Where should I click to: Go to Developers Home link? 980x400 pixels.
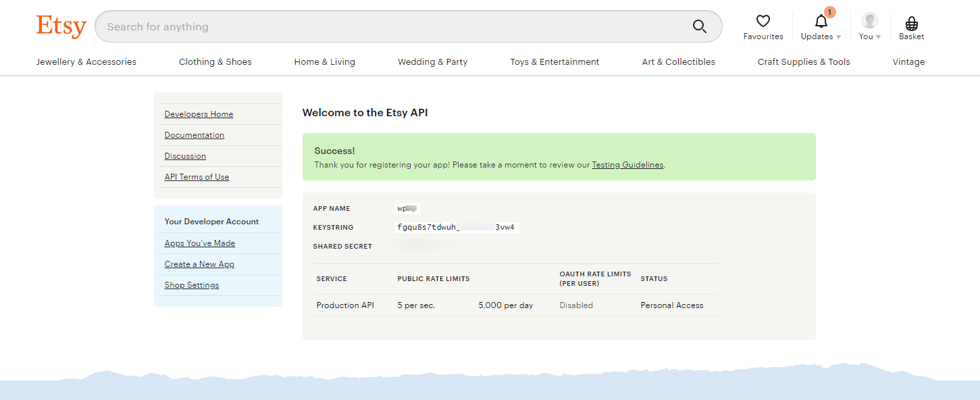199,114
